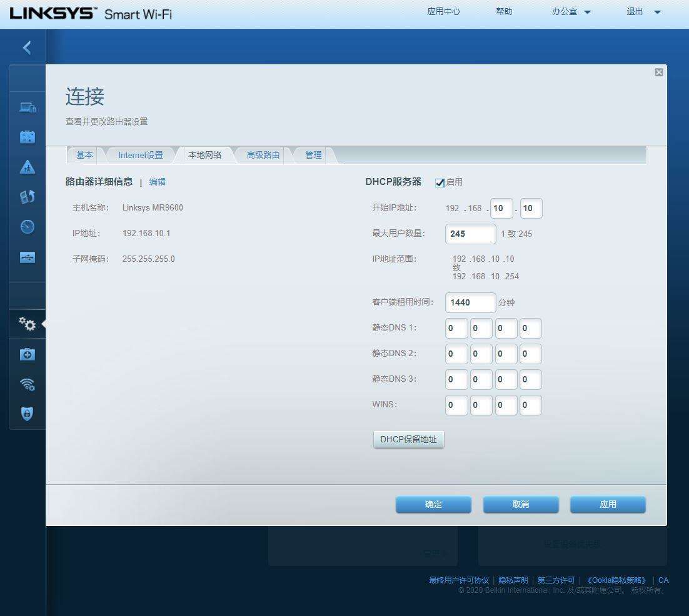689x616 pixels.
Task: Open the Media Prioritization arrows icon
Action: pos(28,197)
